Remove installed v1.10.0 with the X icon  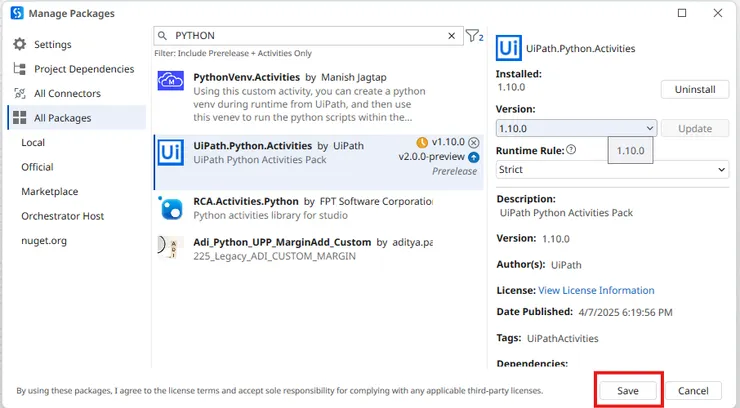point(474,143)
